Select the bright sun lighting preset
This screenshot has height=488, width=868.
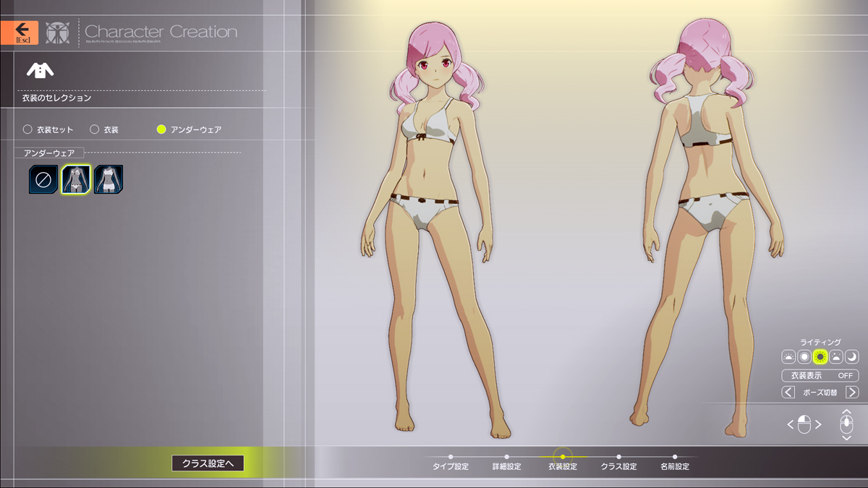[820, 356]
